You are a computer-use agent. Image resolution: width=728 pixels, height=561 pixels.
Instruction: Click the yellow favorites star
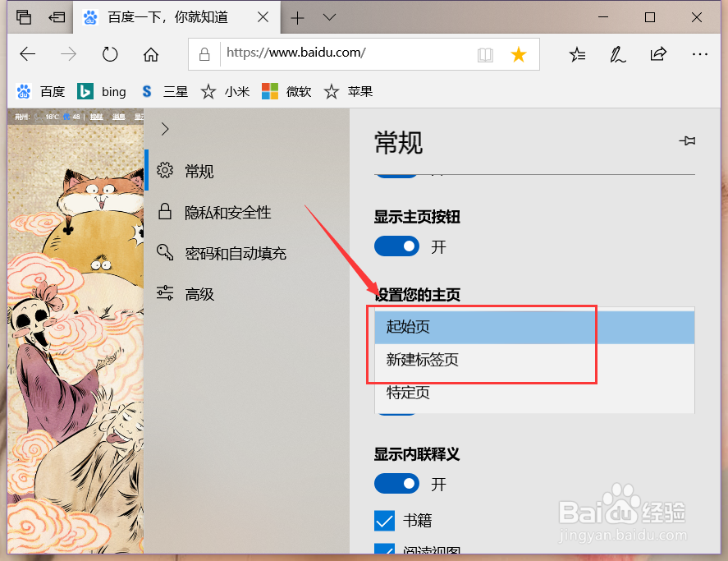pos(518,54)
